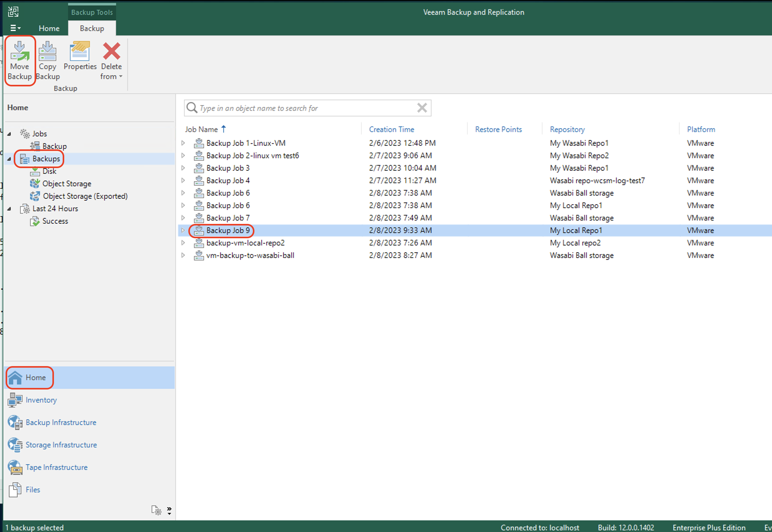Click the Files document icon
The width and height of the screenshot is (772, 532).
[x=15, y=490]
